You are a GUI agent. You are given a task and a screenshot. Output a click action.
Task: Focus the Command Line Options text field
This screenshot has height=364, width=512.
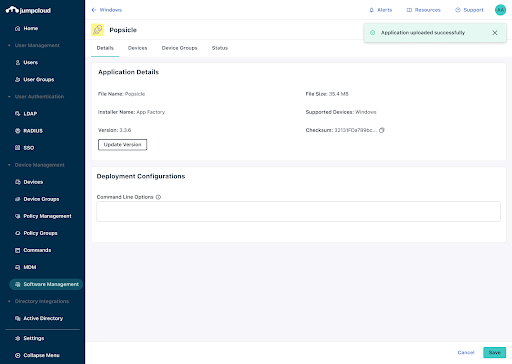click(x=298, y=211)
